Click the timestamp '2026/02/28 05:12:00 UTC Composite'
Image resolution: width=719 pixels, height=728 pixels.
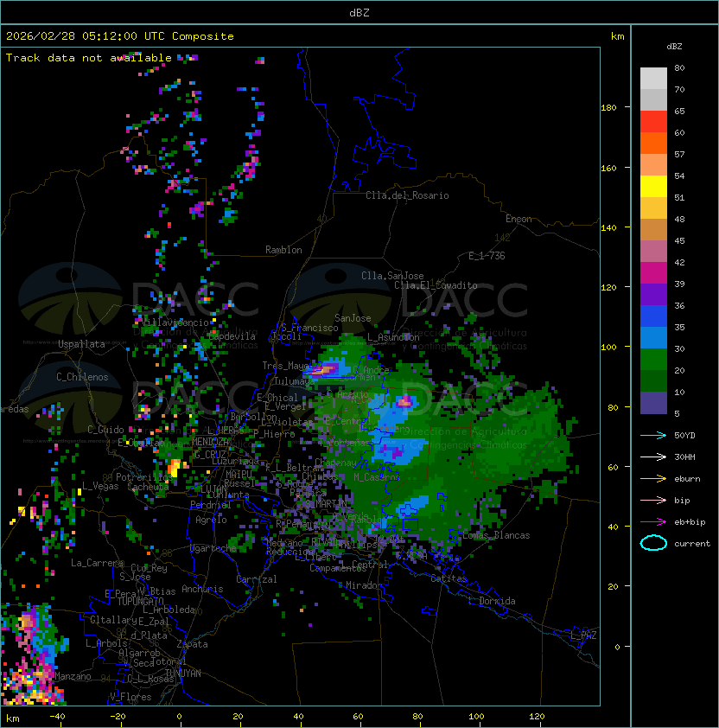(120, 36)
